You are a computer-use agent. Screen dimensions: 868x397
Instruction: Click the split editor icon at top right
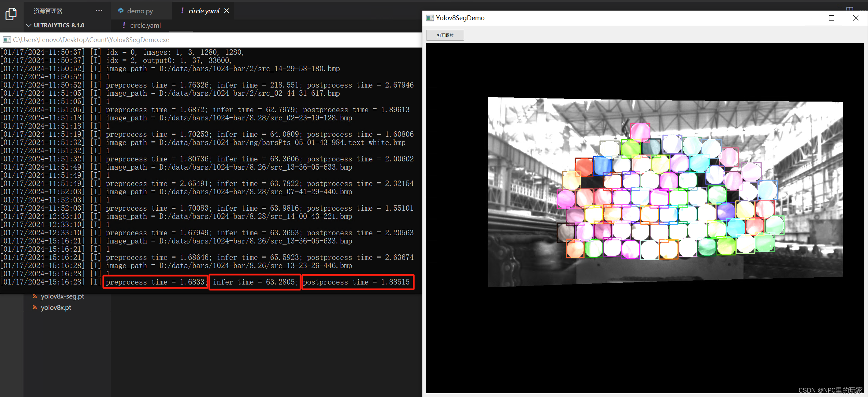[x=850, y=8]
